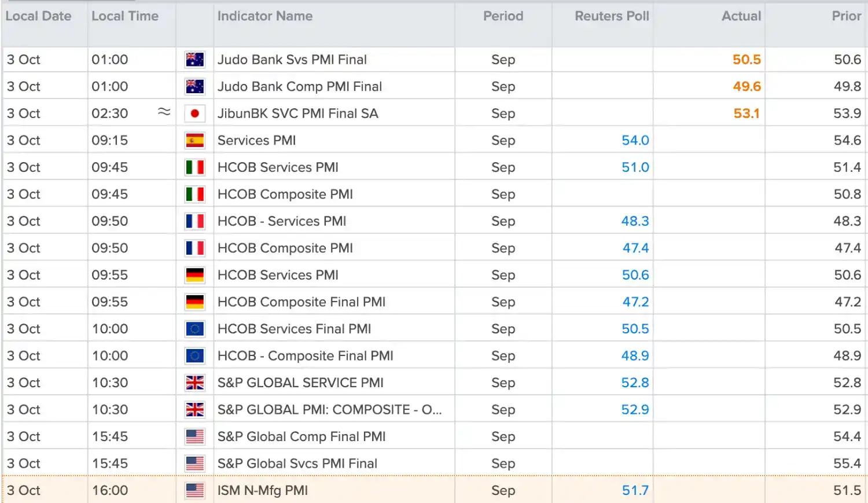
Task: Click the 16:00 time in the highlighted row
Action: pyautogui.click(x=110, y=490)
